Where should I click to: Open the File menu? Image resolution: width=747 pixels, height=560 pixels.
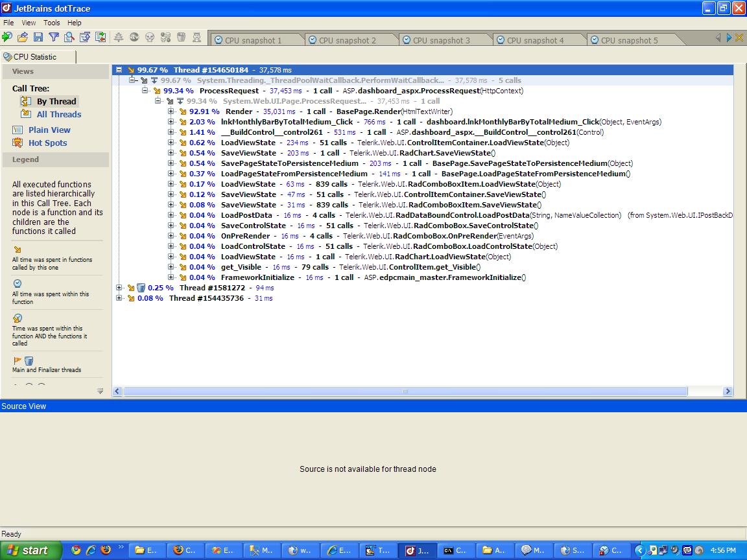click(x=8, y=23)
